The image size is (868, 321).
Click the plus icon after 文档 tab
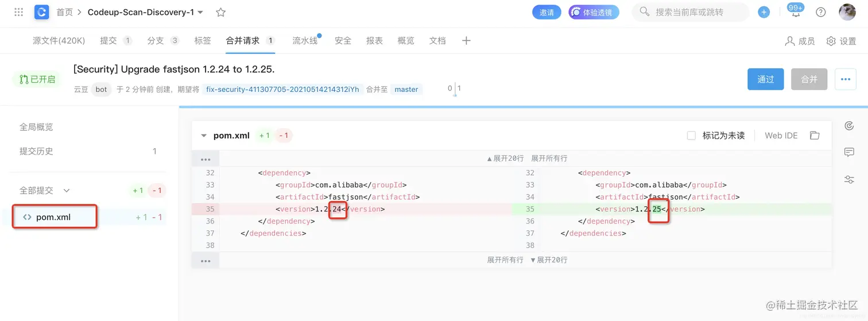466,41
